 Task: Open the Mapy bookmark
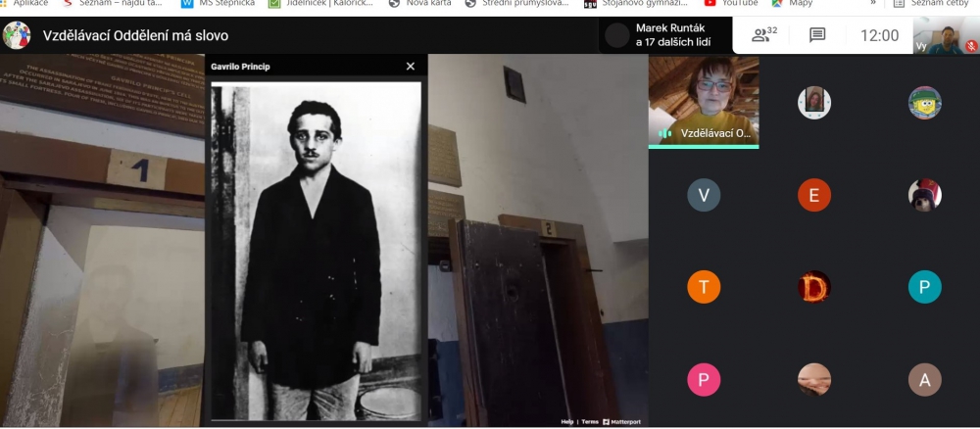792,3
